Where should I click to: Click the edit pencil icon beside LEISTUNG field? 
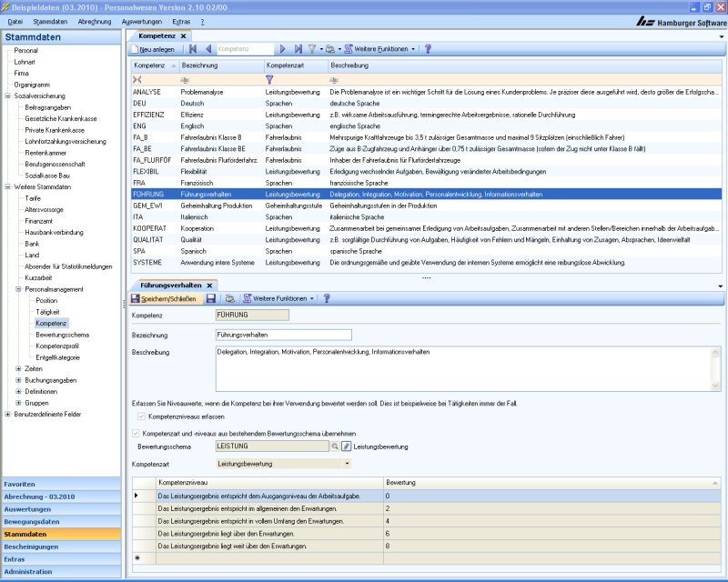(x=346, y=447)
